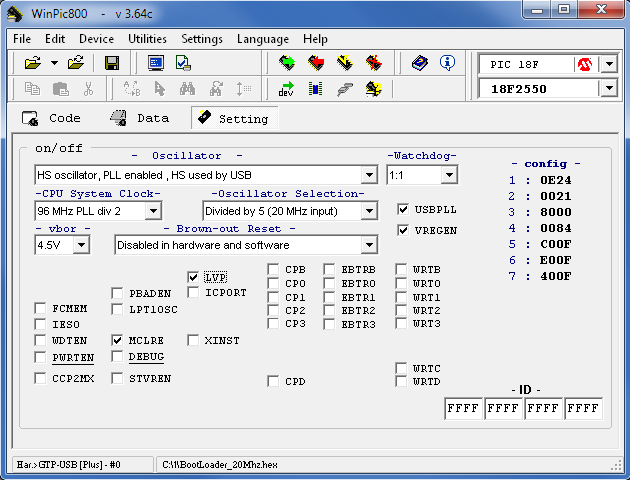This screenshot has height=480, width=630.
Task: Save the file with the floppy icon
Action: click(112, 63)
